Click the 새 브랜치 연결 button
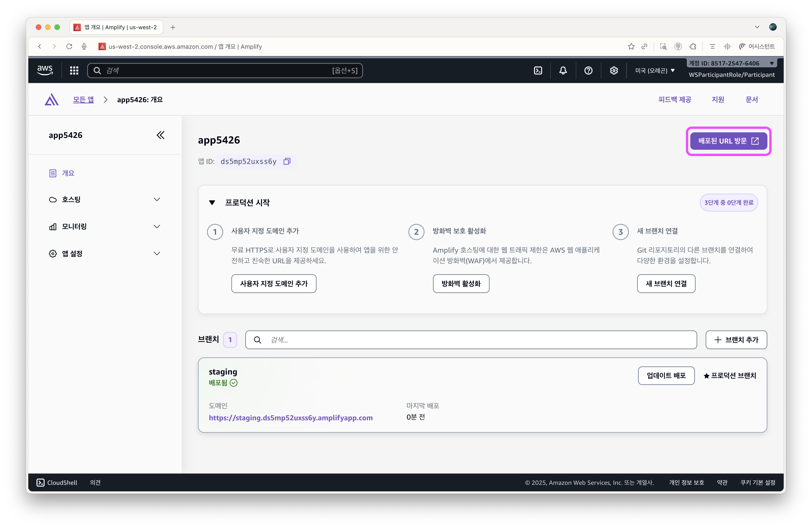Screen dimensions: 812x528 [666, 284]
